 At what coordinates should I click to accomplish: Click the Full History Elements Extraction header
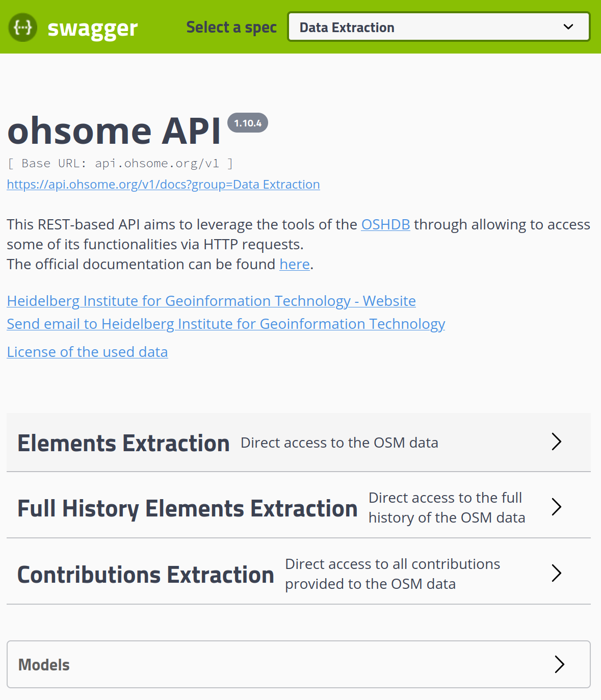[187, 507]
